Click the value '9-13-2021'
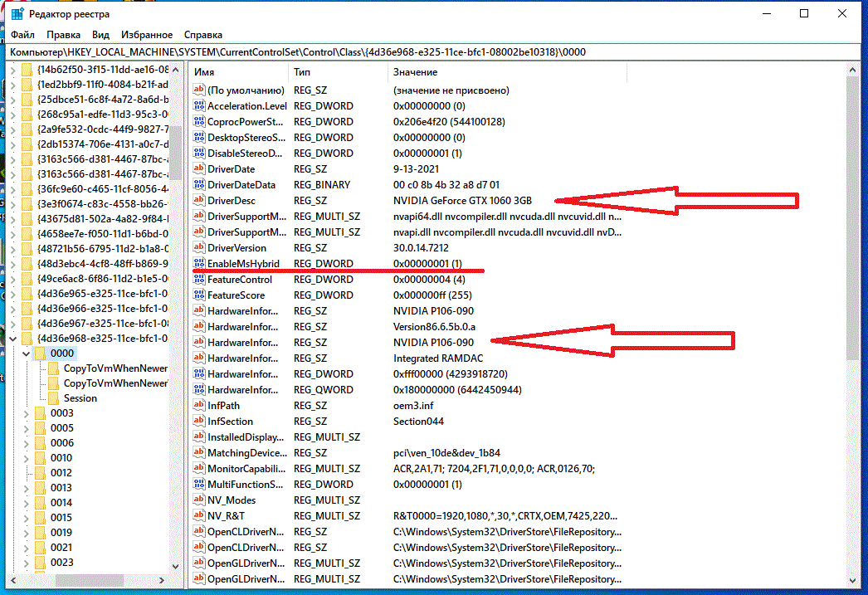This screenshot has height=595, width=868. (x=416, y=168)
